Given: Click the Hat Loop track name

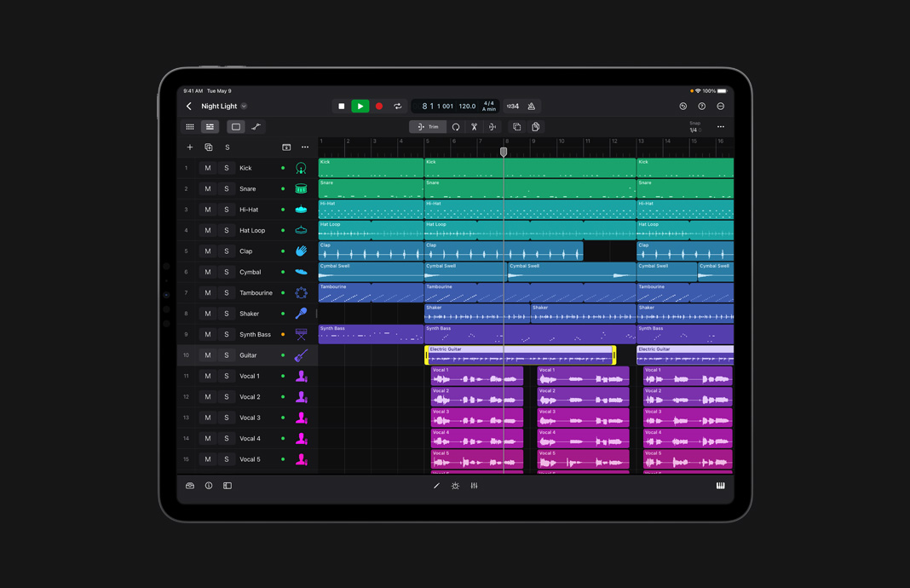Looking at the screenshot, I should pyautogui.click(x=252, y=230).
